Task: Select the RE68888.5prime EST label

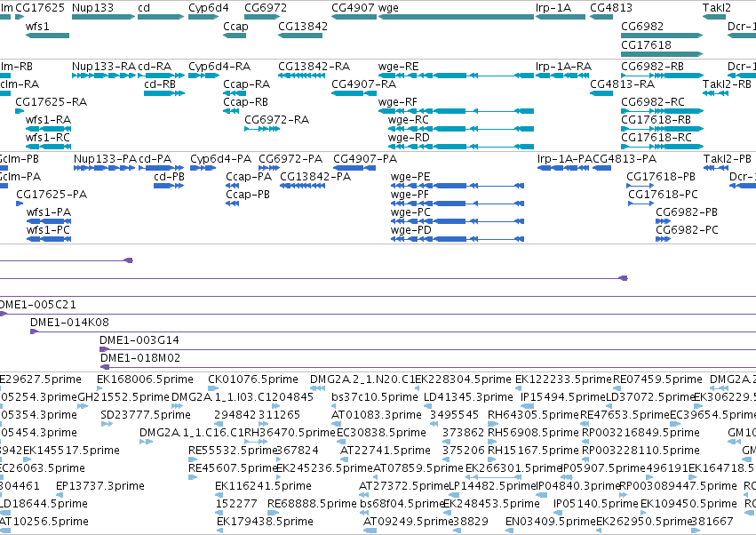Action: [x=312, y=504]
